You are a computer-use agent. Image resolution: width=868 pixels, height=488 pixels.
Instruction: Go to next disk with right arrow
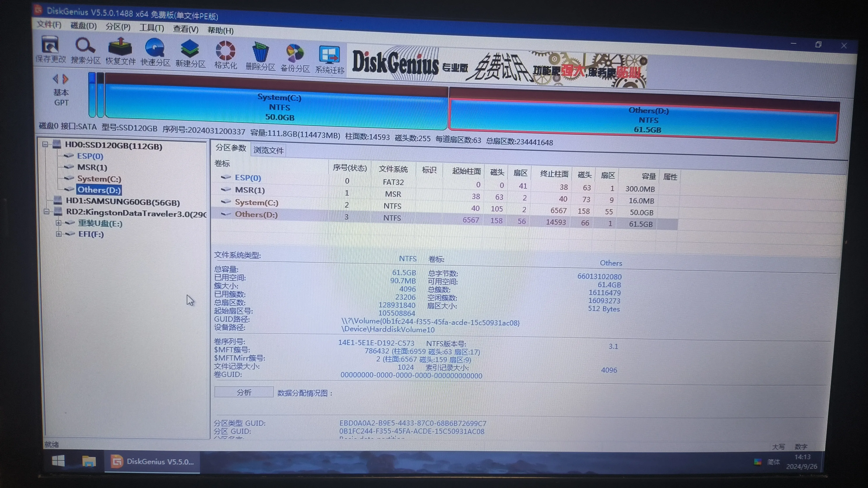65,79
